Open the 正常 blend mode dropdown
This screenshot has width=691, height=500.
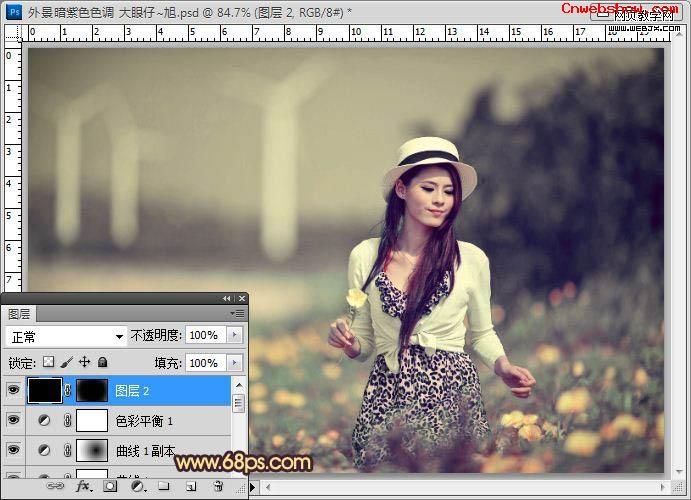(x=65, y=336)
